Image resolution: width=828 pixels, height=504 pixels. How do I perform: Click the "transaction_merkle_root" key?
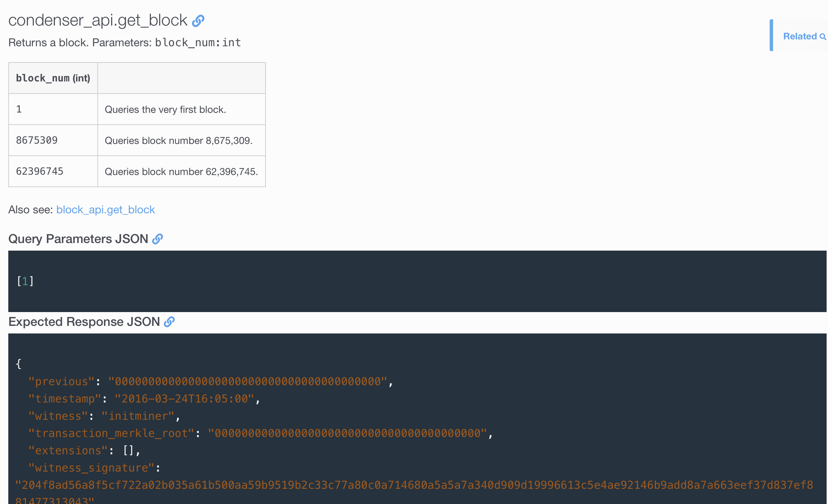click(111, 433)
